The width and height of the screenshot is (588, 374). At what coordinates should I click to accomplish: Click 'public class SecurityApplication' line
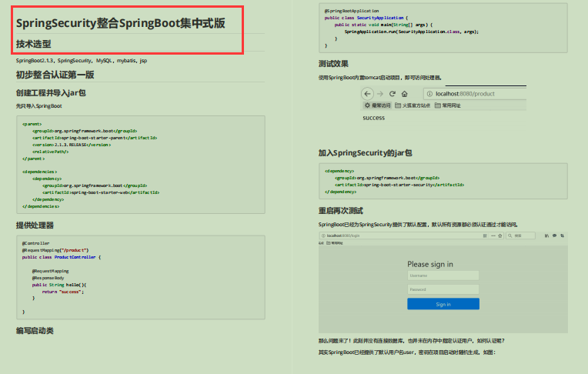pyautogui.click(x=366, y=18)
